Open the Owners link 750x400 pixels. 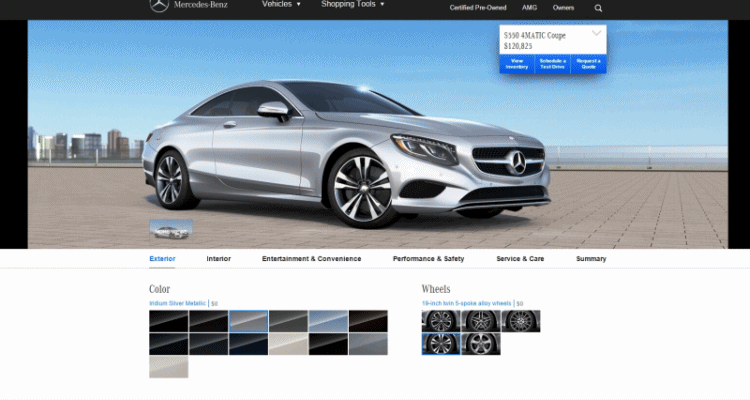pyautogui.click(x=563, y=8)
